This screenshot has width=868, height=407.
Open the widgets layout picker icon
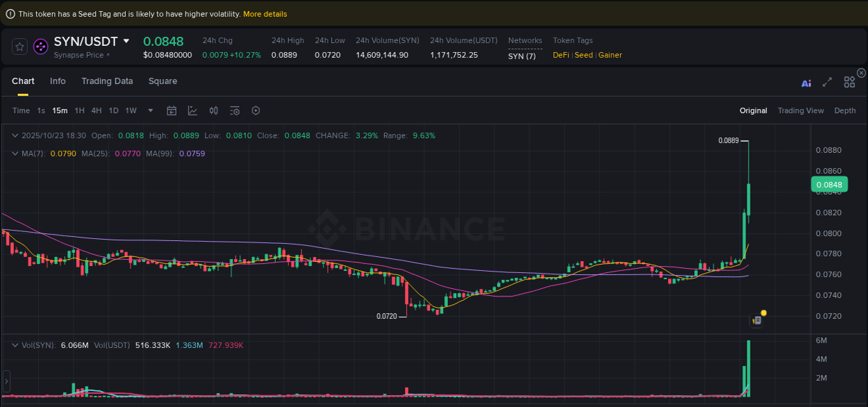point(849,82)
